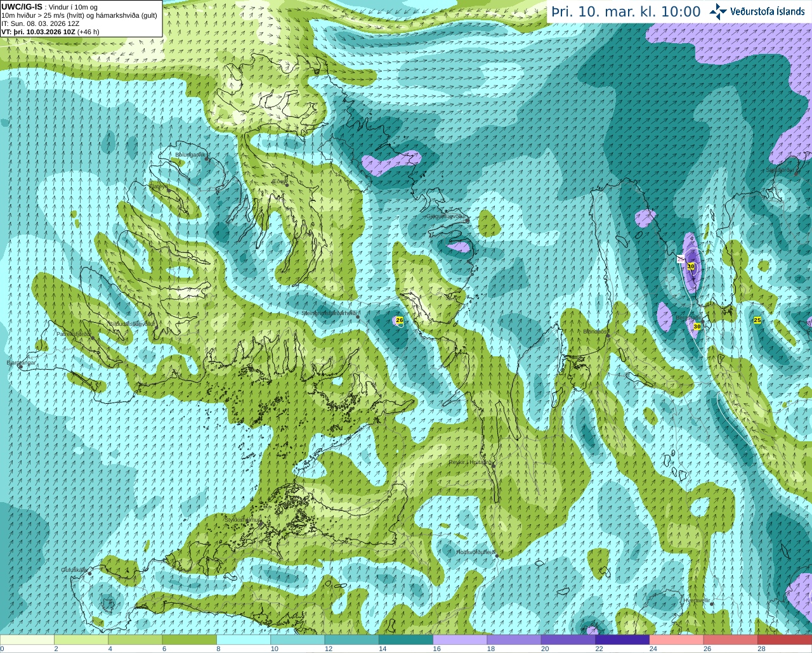The width and height of the screenshot is (812, 653).
Task: Click the legend value label '24'
Action: click(x=653, y=649)
